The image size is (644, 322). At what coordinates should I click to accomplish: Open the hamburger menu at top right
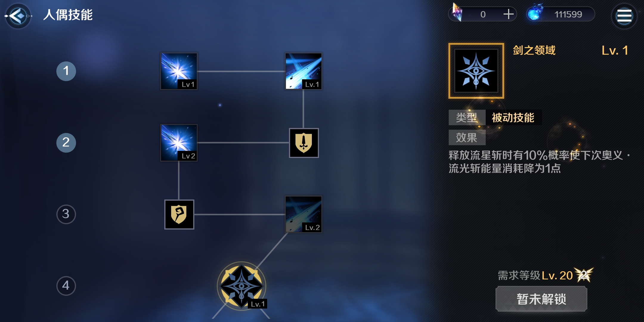click(624, 16)
